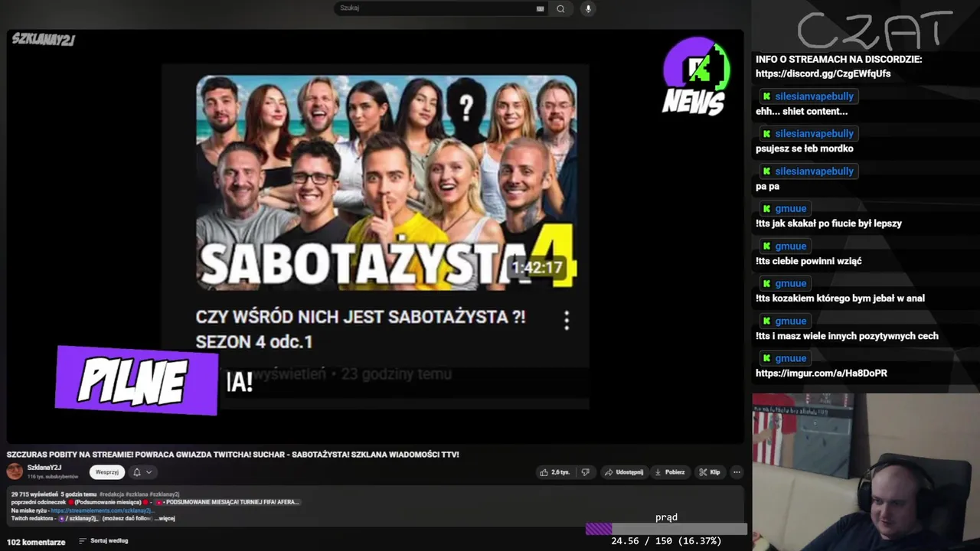Click Kick badge next to gmuue above 'ciebie powinni wziąć'
Screen dimensions: 980x551
pos(766,246)
